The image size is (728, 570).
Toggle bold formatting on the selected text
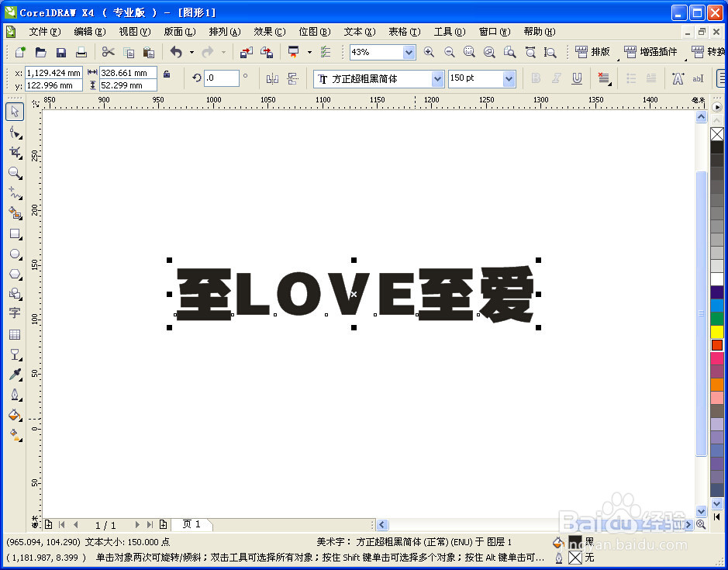[536, 78]
